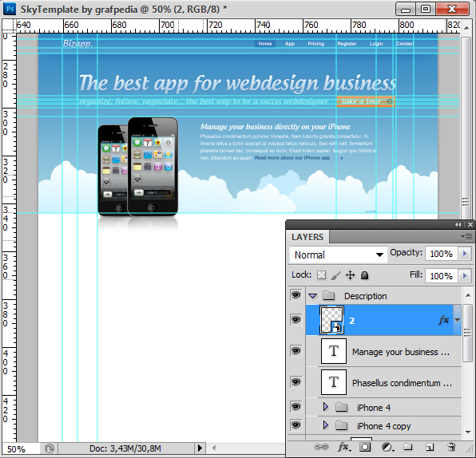Click the canvas vertical scrollbar up arrow
This screenshot has height=458, width=476.
pos(466,28)
